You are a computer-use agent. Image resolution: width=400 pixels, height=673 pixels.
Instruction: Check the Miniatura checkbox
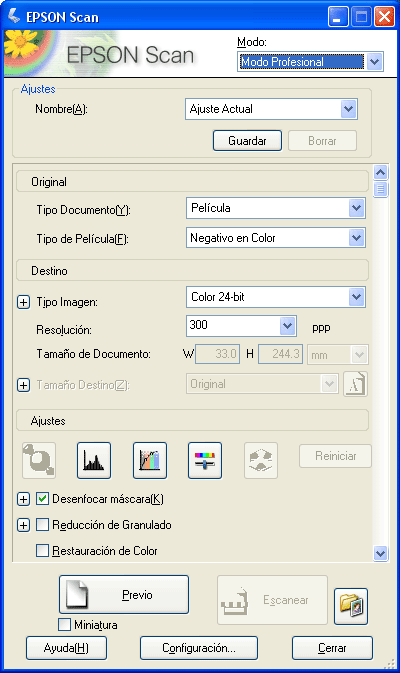click(x=64, y=624)
